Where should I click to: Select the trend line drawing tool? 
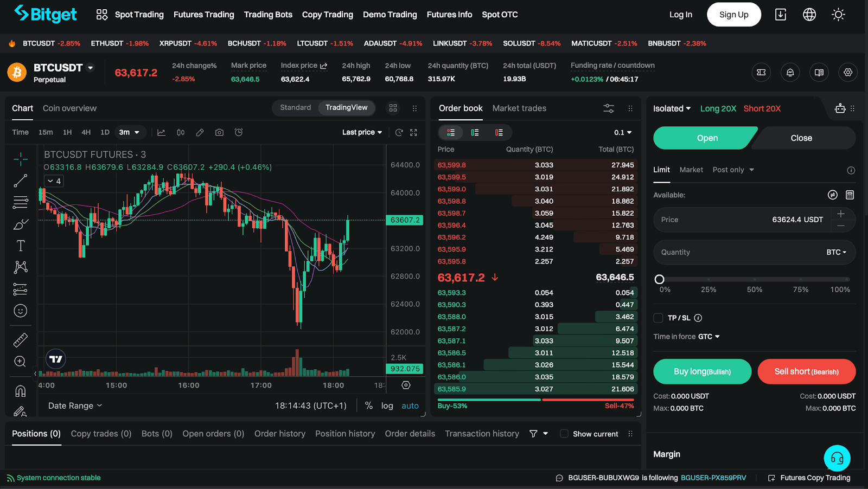coord(21,181)
